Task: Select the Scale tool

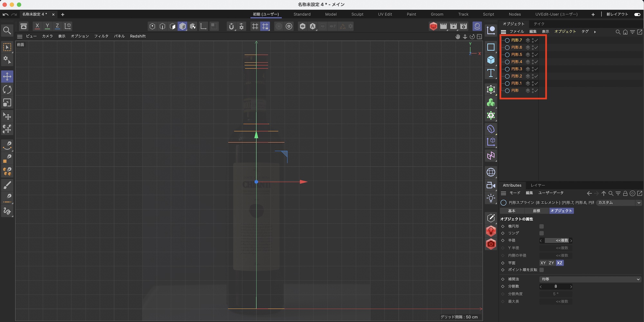Action: pyautogui.click(x=7, y=103)
